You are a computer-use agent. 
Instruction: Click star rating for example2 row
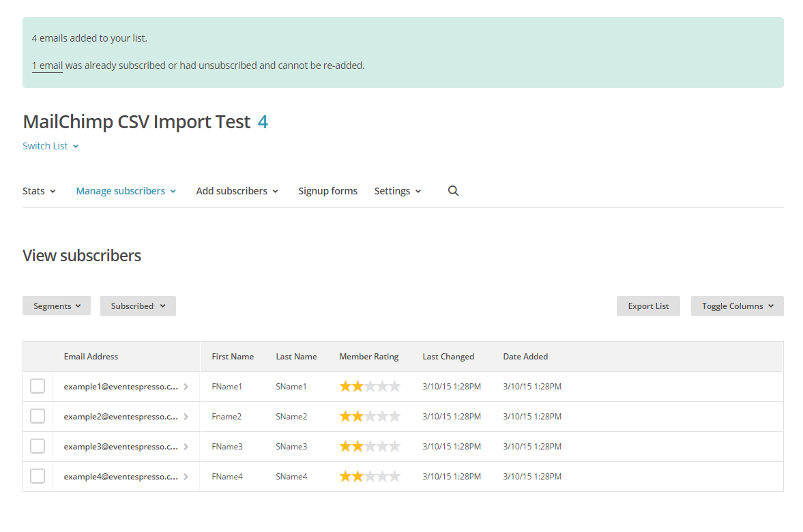pos(370,416)
